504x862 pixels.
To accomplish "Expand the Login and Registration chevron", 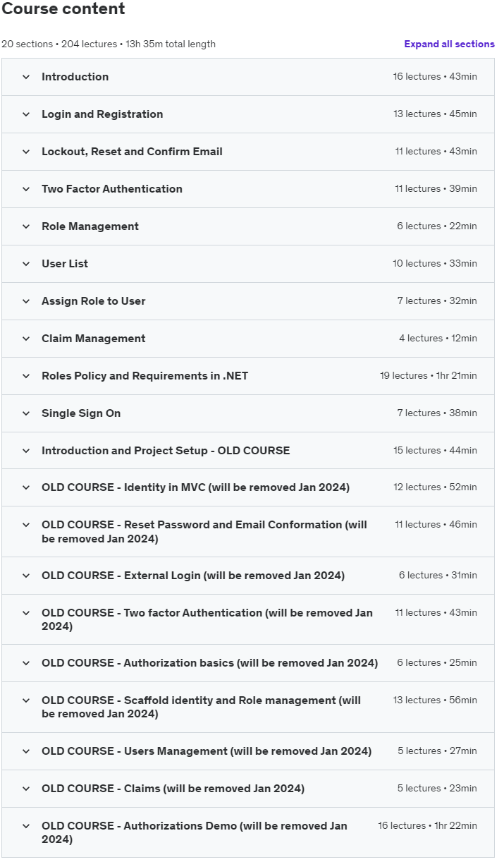I will [26, 114].
